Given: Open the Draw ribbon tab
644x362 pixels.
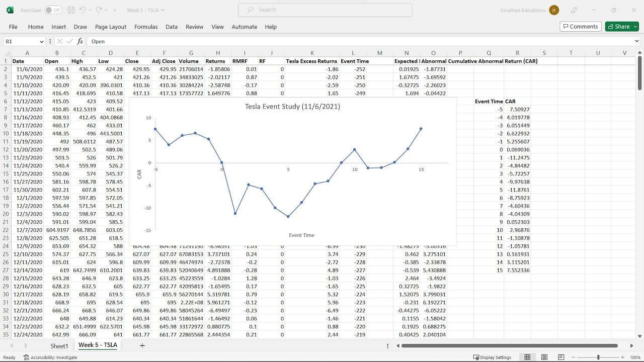Looking at the screenshot, I should click(80, 27).
